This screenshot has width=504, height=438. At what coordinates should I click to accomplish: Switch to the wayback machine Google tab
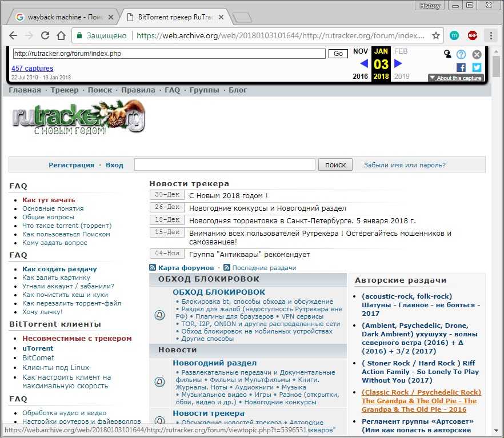63,17
